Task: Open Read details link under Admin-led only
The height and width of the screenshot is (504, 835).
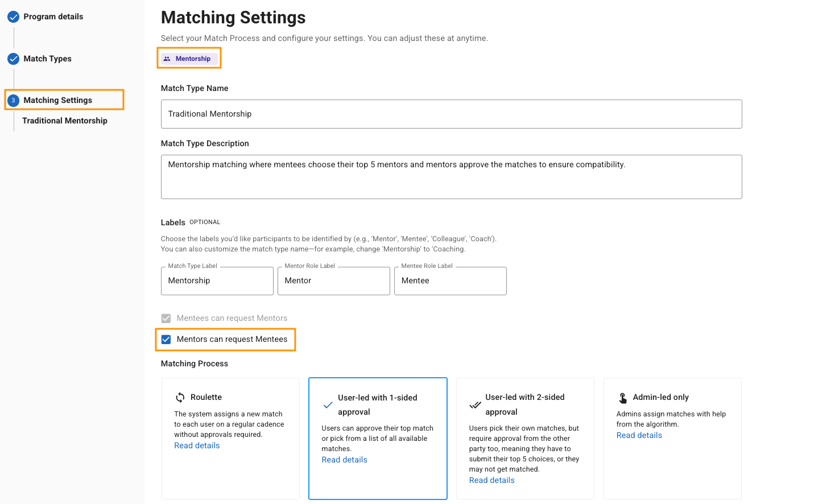Action: click(639, 435)
